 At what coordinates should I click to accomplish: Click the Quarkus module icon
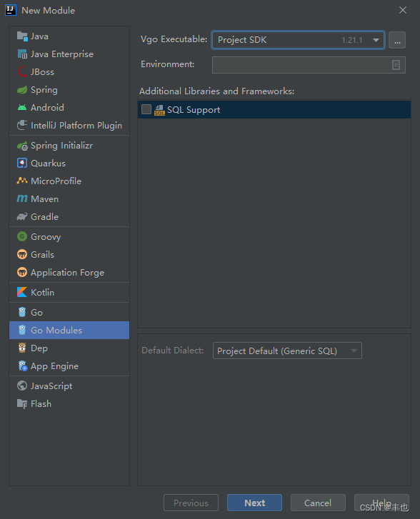pyautogui.click(x=22, y=163)
